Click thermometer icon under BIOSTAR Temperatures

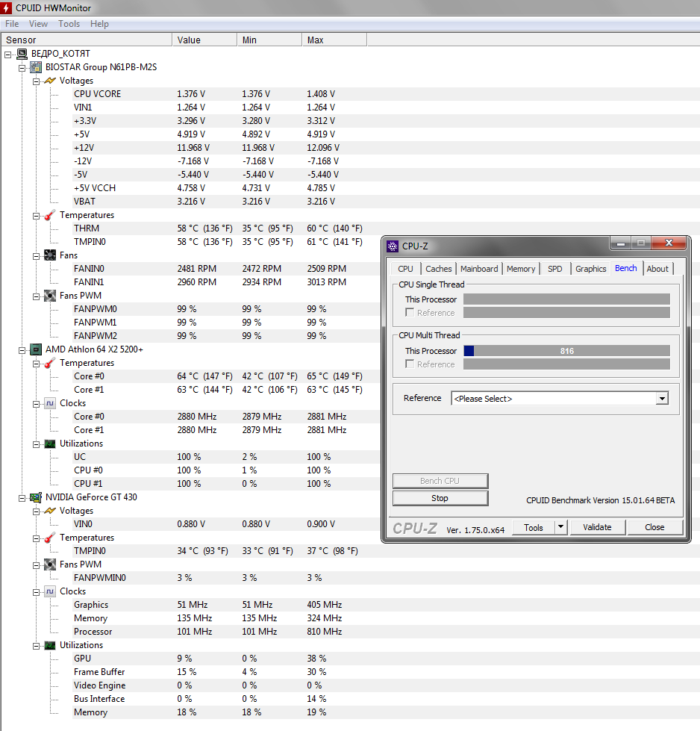click(x=50, y=215)
